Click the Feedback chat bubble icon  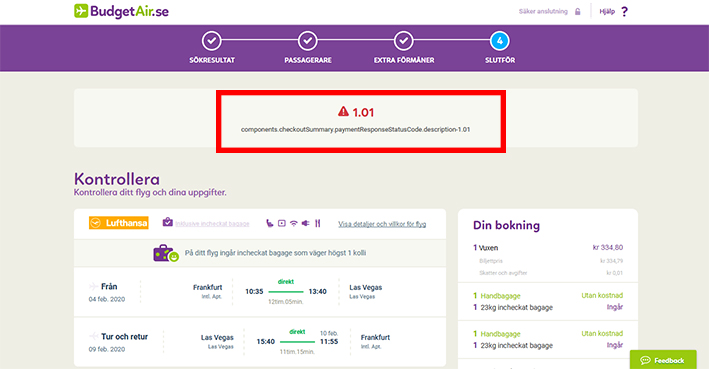point(645,360)
